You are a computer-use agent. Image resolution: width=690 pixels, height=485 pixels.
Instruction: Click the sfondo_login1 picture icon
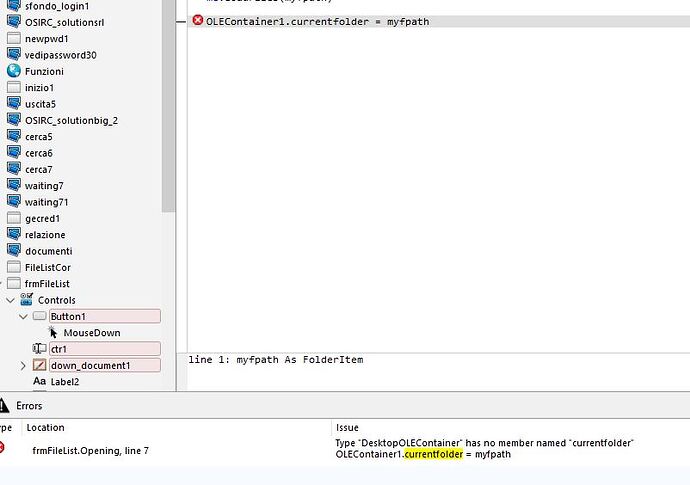[x=14, y=6]
